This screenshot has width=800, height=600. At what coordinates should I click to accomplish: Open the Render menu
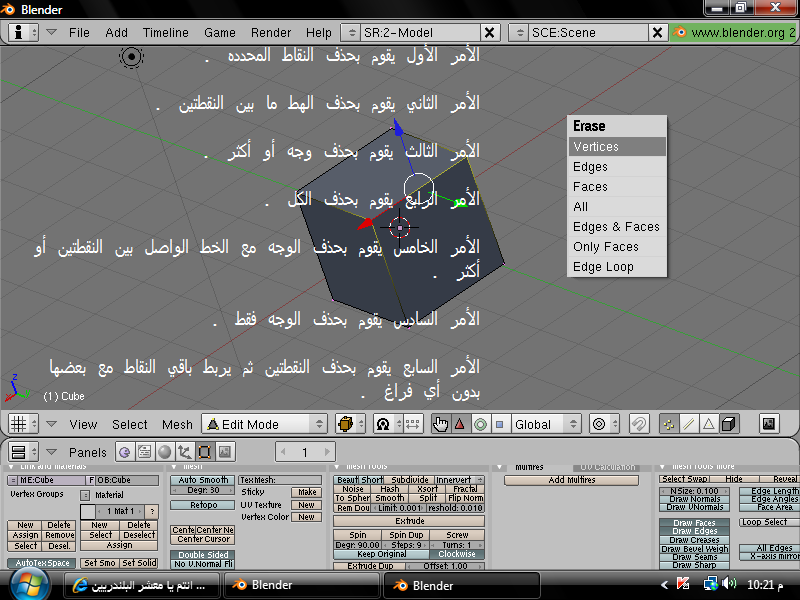pyautogui.click(x=270, y=33)
